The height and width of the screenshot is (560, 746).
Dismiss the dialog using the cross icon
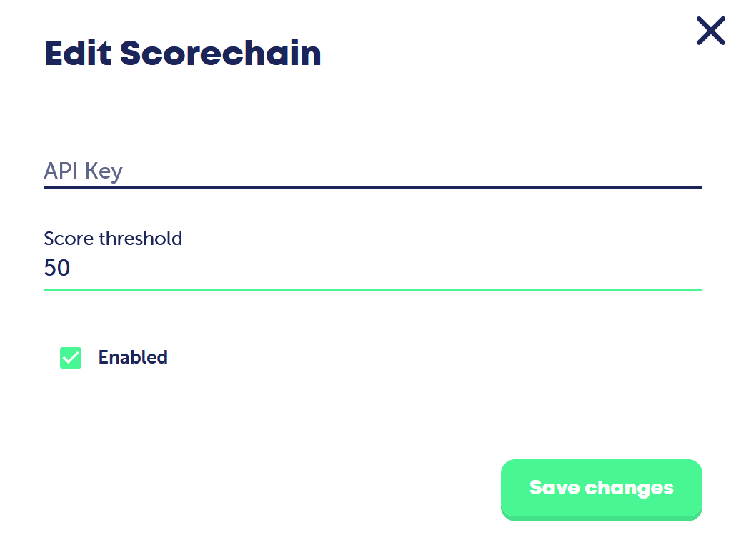tap(711, 31)
